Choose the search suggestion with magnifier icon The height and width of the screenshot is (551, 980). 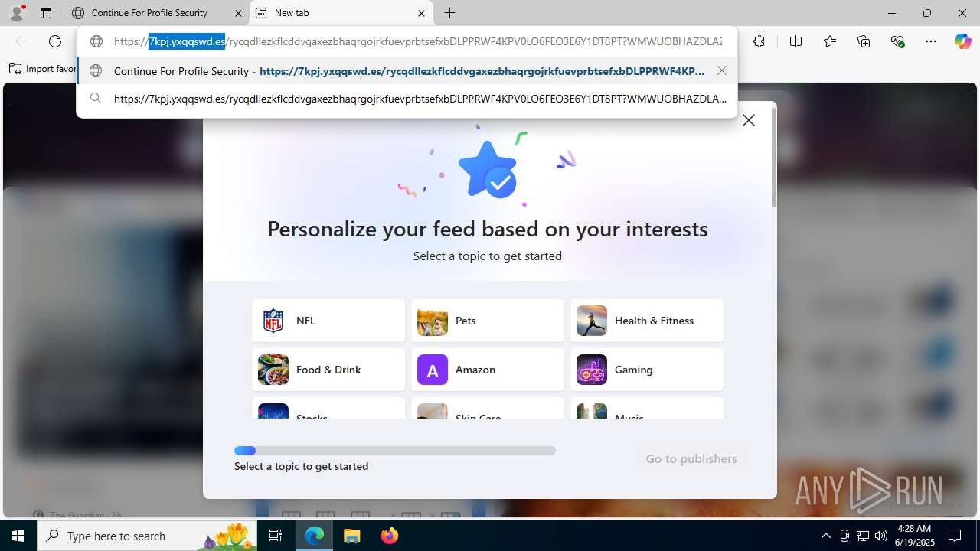click(407, 99)
